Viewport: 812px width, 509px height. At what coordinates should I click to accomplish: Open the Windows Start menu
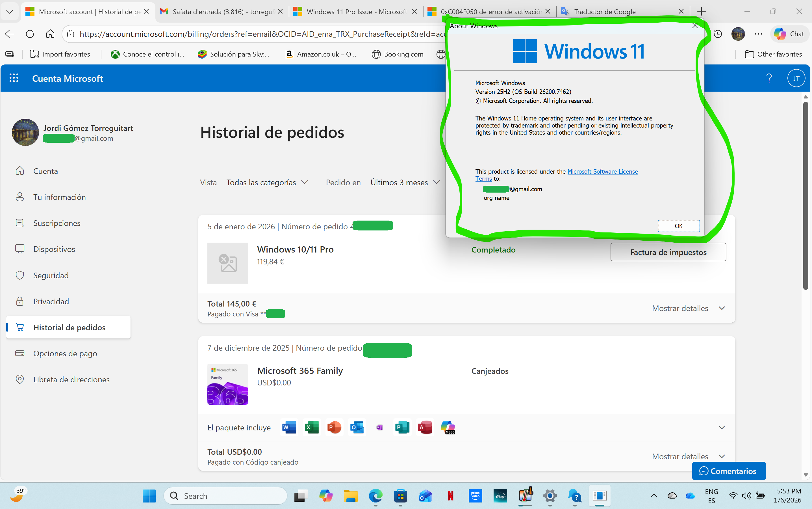click(149, 496)
